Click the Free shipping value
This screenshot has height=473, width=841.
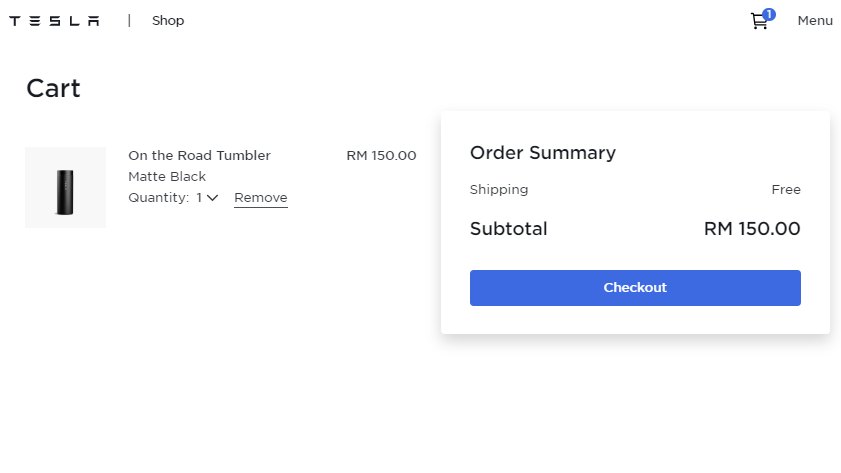[x=785, y=190]
